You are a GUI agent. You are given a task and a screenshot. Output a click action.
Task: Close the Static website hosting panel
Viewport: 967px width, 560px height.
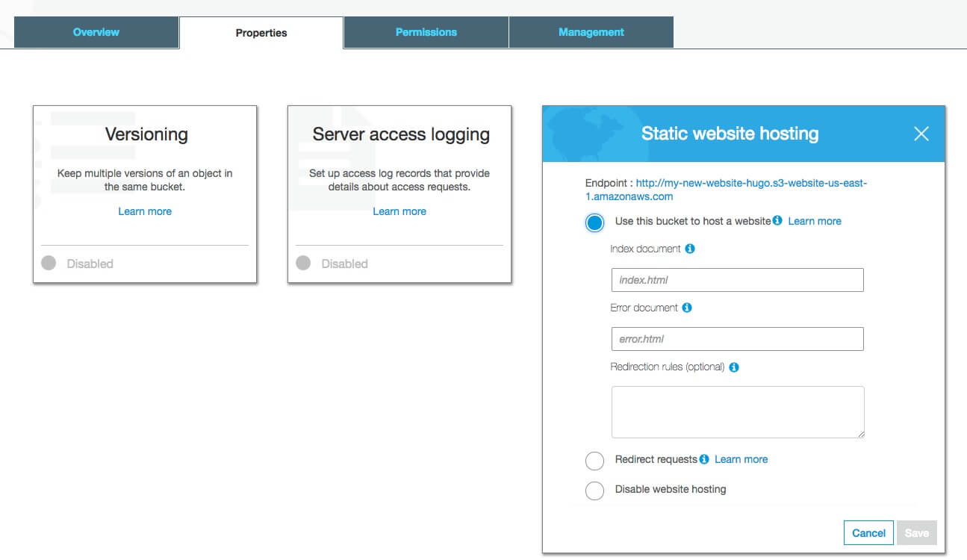921,134
